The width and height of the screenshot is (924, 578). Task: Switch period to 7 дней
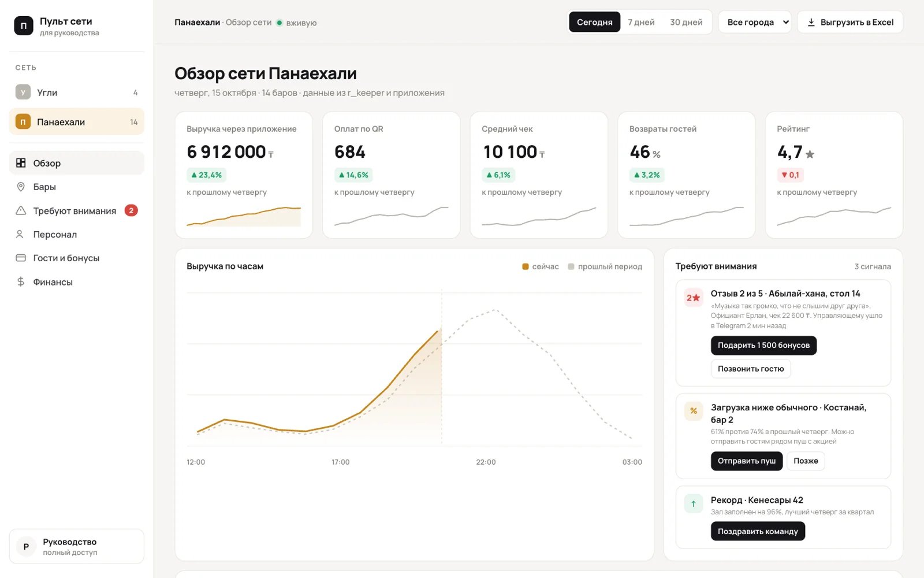pyautogui.click(x=641, y=22)
